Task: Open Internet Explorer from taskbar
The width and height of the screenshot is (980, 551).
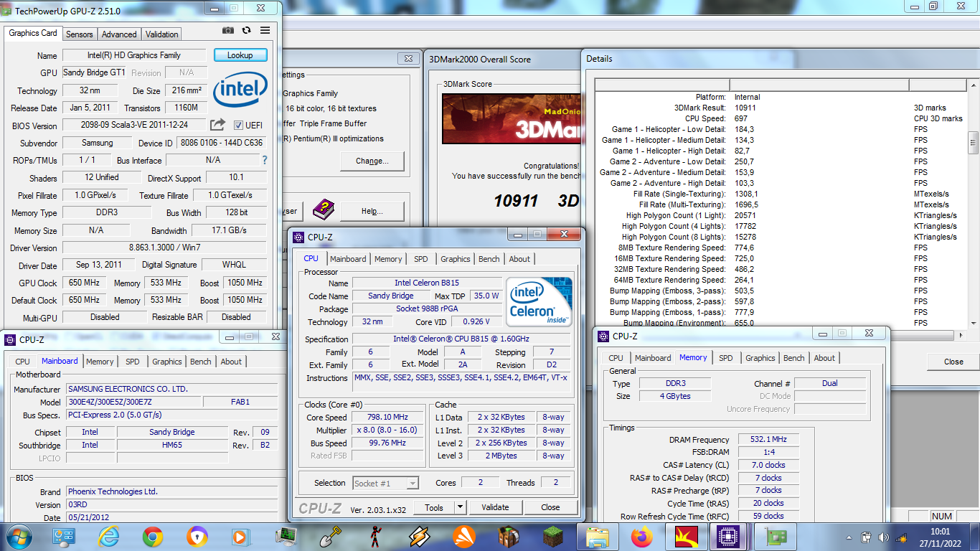Action: (108, 536)
